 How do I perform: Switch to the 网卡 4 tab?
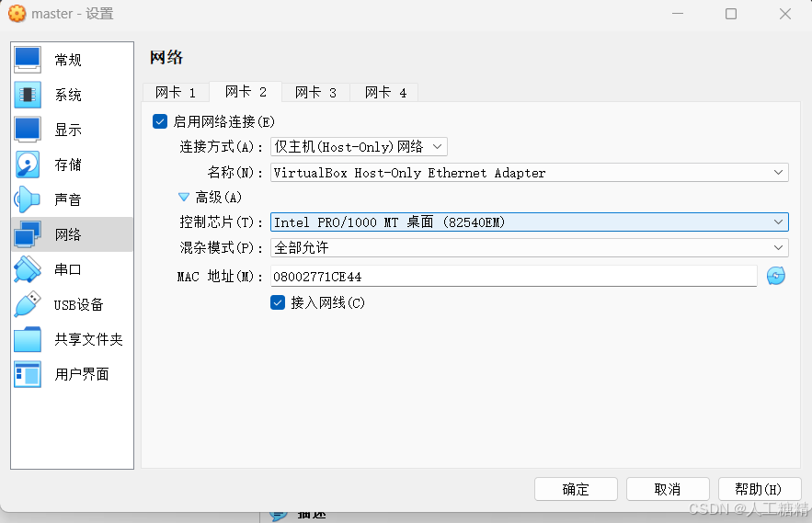(385, 93)
